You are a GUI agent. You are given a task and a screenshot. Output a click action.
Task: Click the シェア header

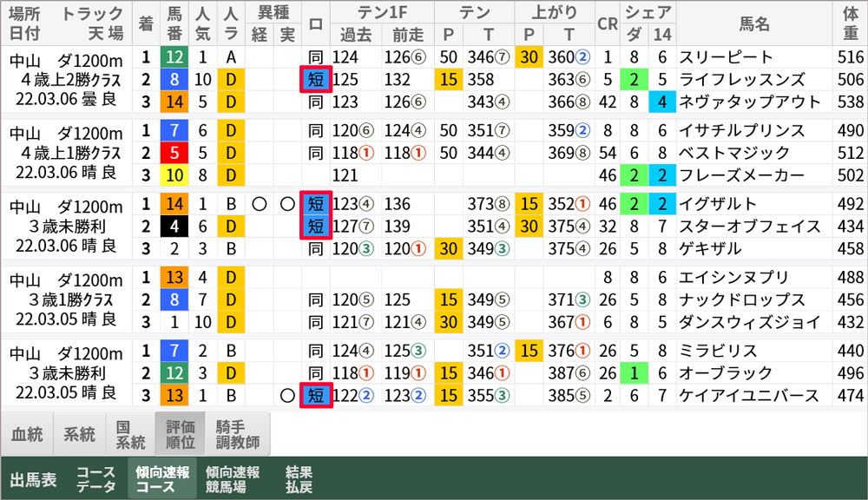click(x=648, y=12)
